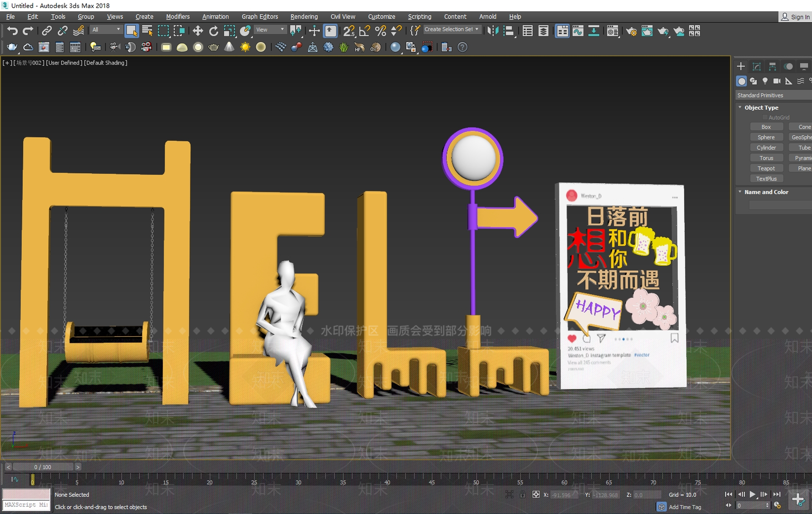Open the selection filter All dropdown
The image size is (812, 514).
tap(106, 29)
